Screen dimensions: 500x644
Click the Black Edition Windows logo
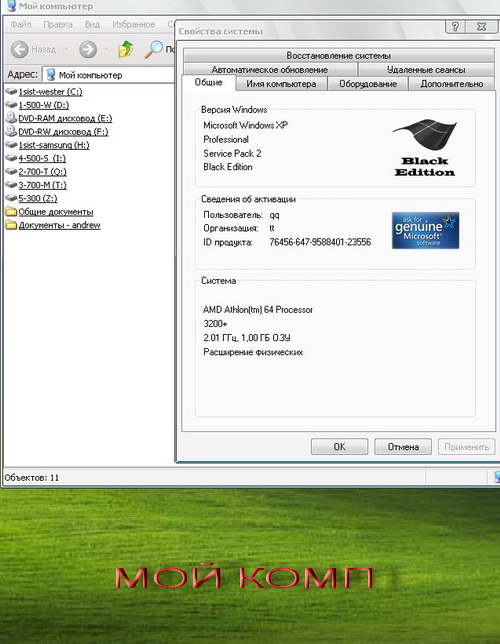[425, 148]
